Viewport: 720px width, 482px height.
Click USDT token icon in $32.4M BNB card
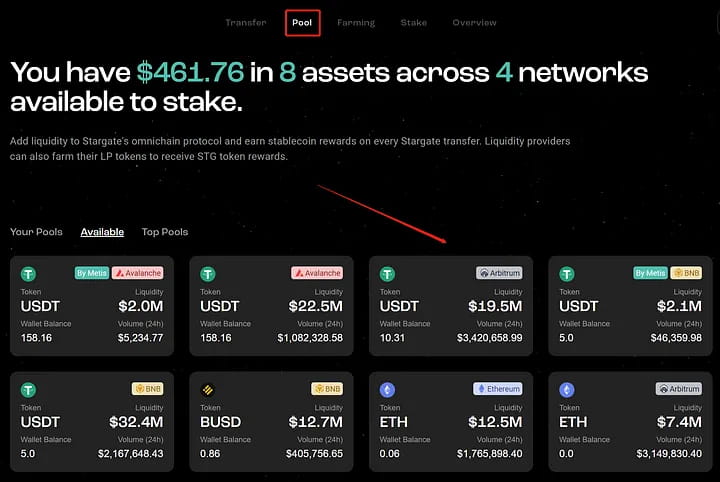(28, 389)
